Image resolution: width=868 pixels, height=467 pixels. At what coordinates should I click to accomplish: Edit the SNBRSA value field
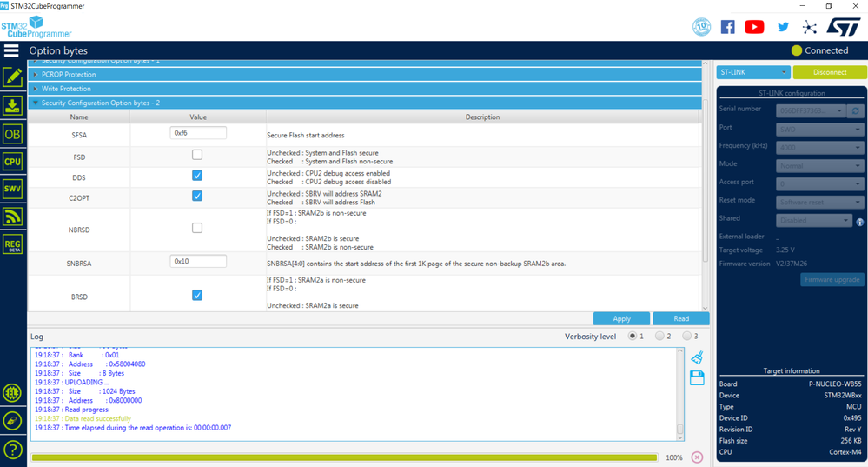pos(197,261)
